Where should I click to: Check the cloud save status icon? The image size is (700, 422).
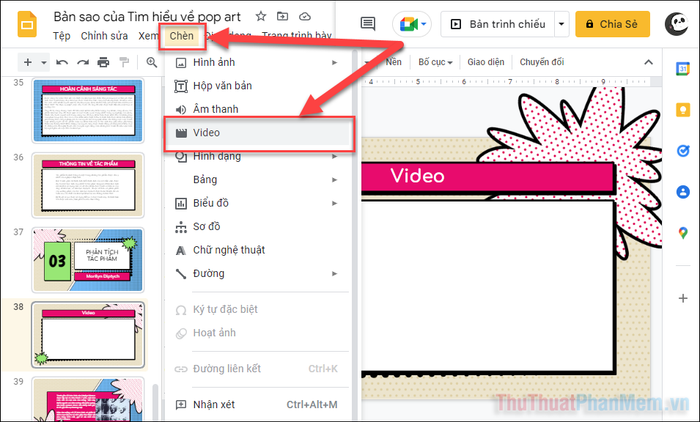pyautogui.click(x=304, y=17)
